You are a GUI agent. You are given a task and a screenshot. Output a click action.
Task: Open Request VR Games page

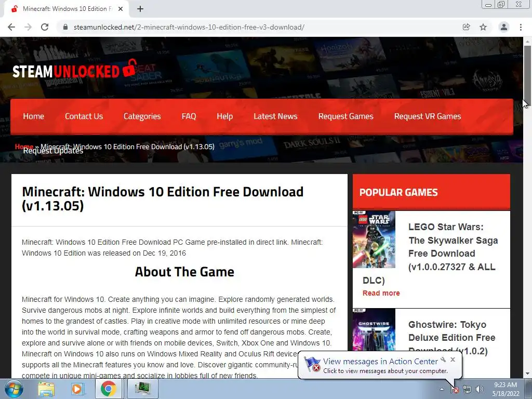(428, 116)
